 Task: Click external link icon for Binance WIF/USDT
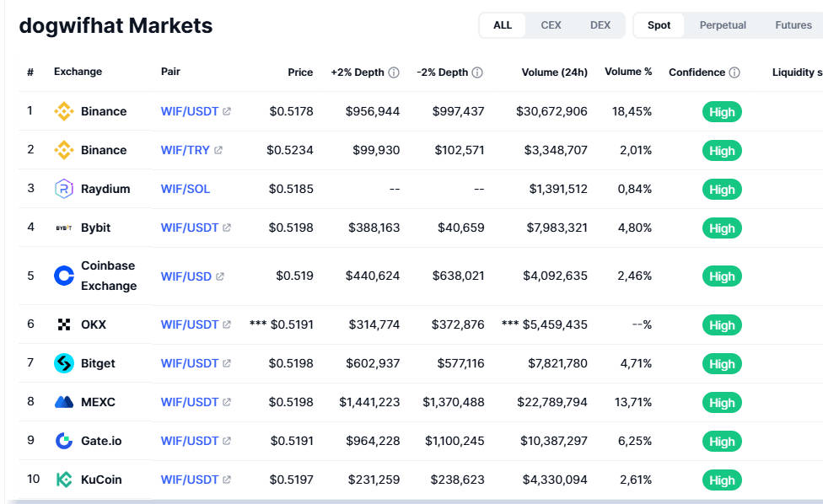pyautogui.click(x=227, y=111)
